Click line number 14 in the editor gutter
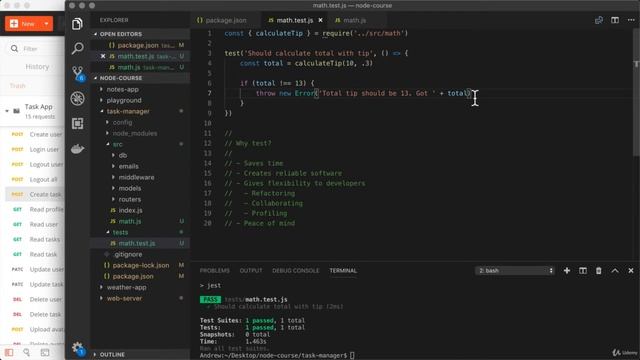The width and height of the screenshot is (640, 360). pos(208,163)
